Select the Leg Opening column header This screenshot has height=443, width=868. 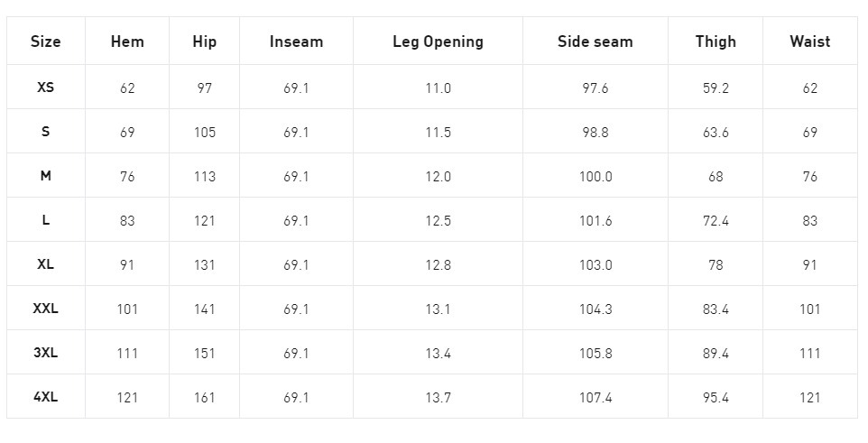click(438, 42)
